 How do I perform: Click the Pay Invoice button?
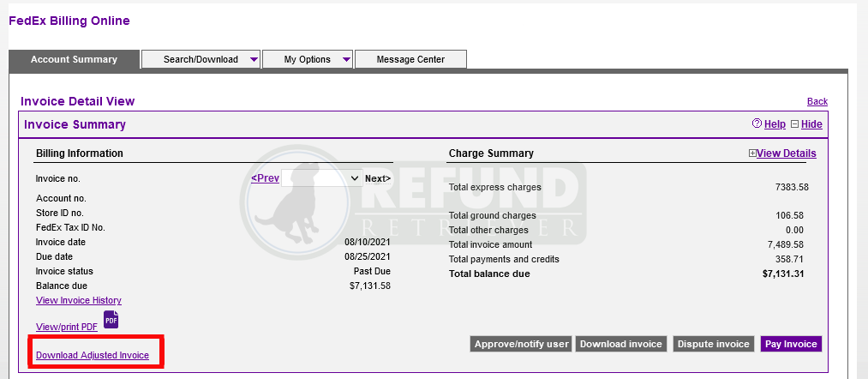click(791, 344)
